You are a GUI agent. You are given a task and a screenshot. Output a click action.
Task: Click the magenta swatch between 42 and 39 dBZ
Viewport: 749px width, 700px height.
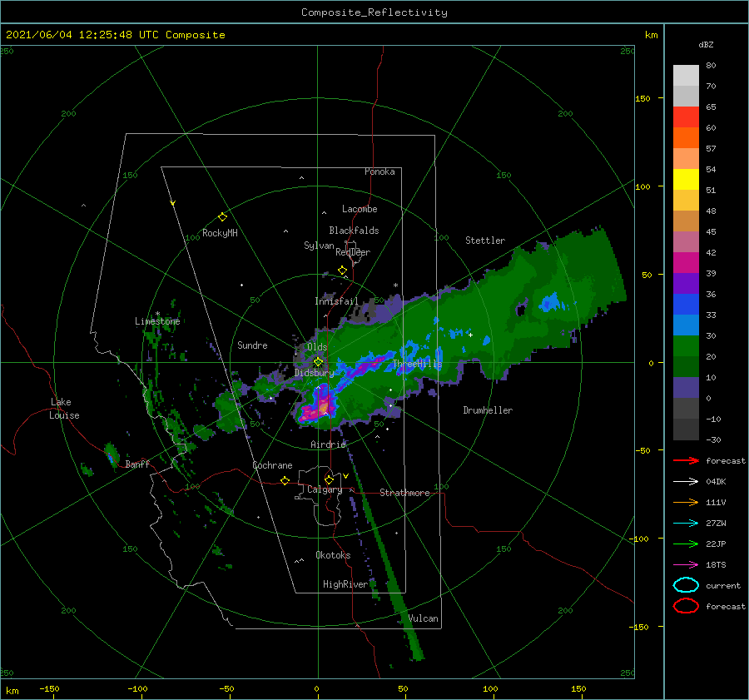(686, 262)
